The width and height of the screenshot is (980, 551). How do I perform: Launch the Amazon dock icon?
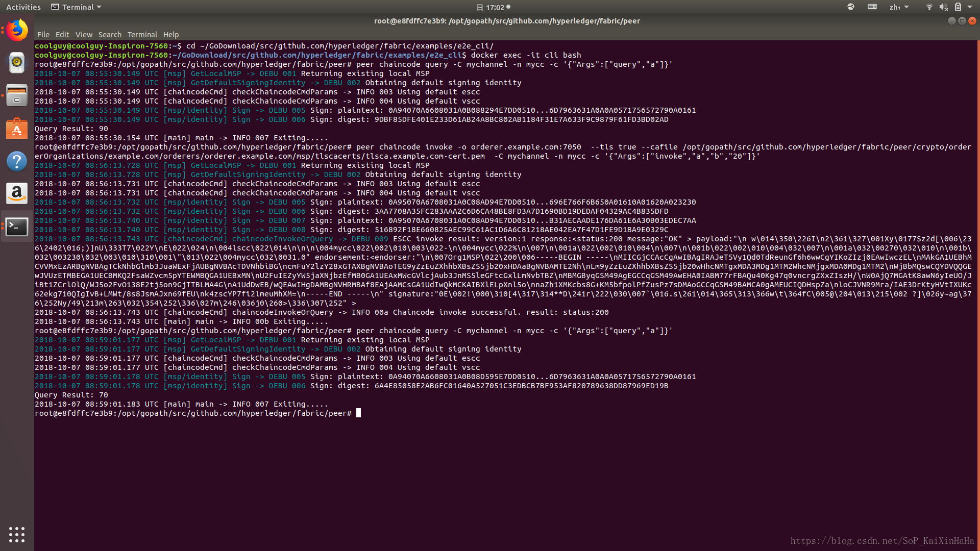(17, 194)
